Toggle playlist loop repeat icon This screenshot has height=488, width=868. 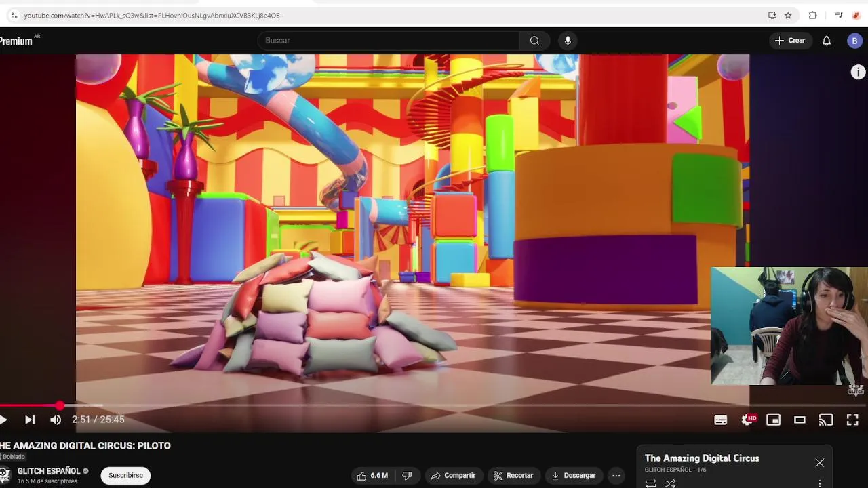point(650,483)
